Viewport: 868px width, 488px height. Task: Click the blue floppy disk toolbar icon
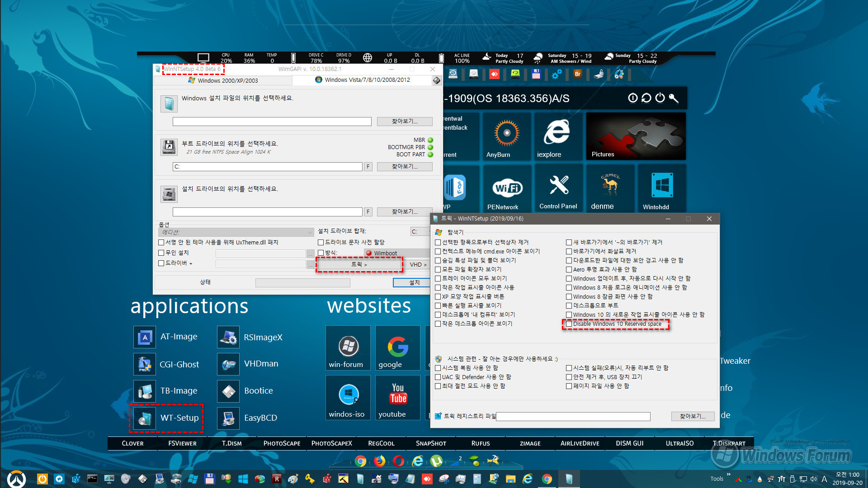pyautogui.click(x=536, y=74)
